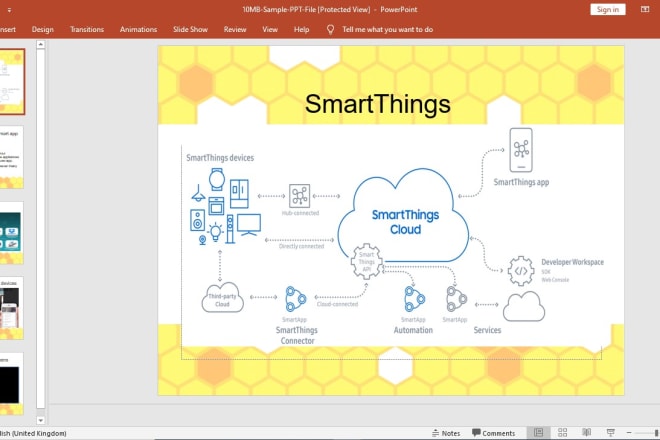Click the light bulb device icon
The image size is (660, 440).
[x=216, y=232]
